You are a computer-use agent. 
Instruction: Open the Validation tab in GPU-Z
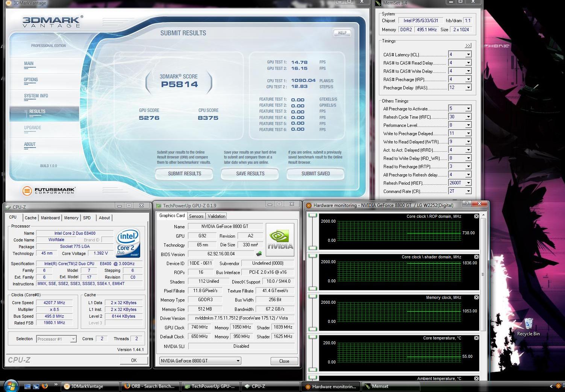(217, 216)
